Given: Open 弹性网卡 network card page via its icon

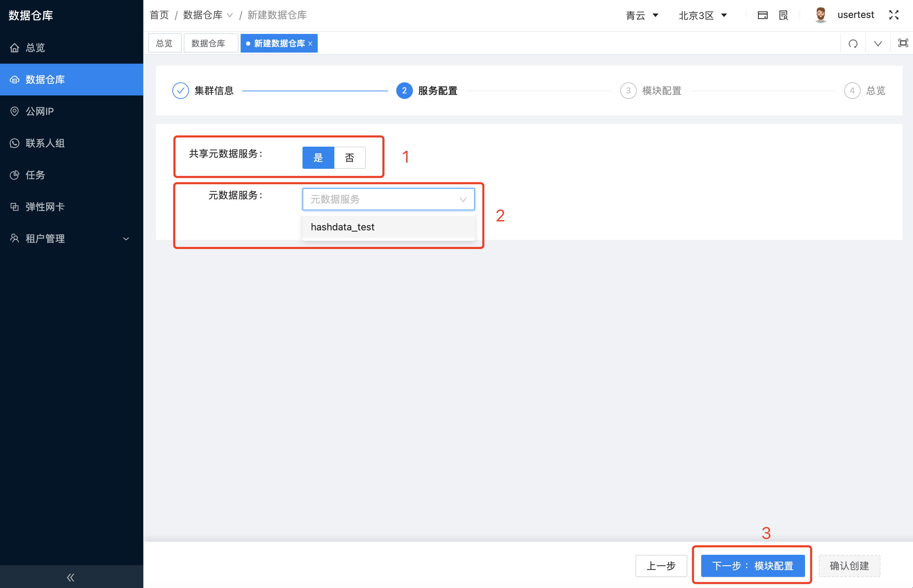Looking at the screenshot, I should click(x=15, y=206).
